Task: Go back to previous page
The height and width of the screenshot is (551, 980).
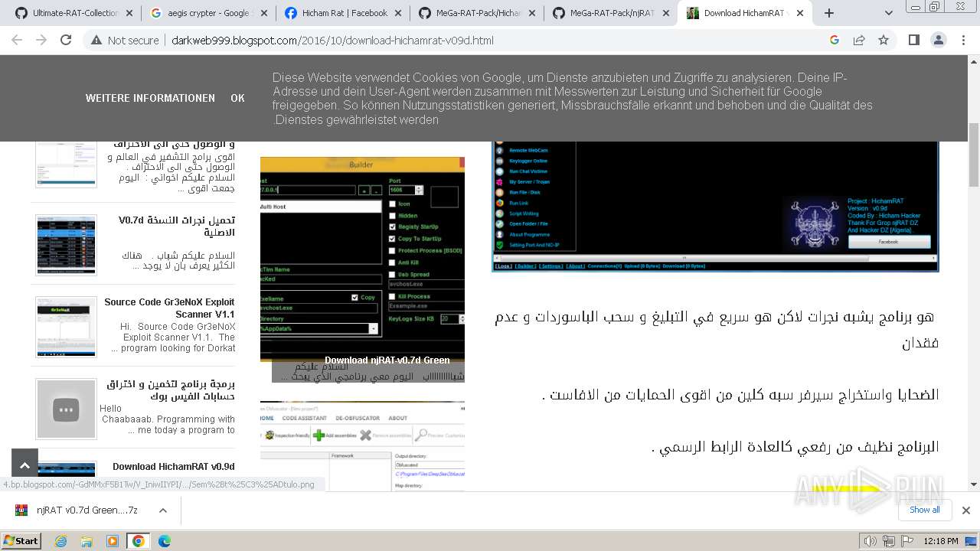Action: (17, 40)
